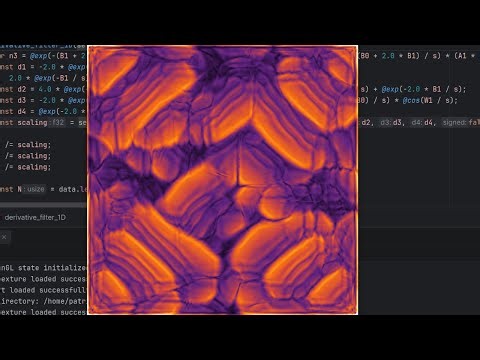This screenshot has width=480, height=360.
Task: Click the 'directory: /home/' console line
Action: (43, 301)
